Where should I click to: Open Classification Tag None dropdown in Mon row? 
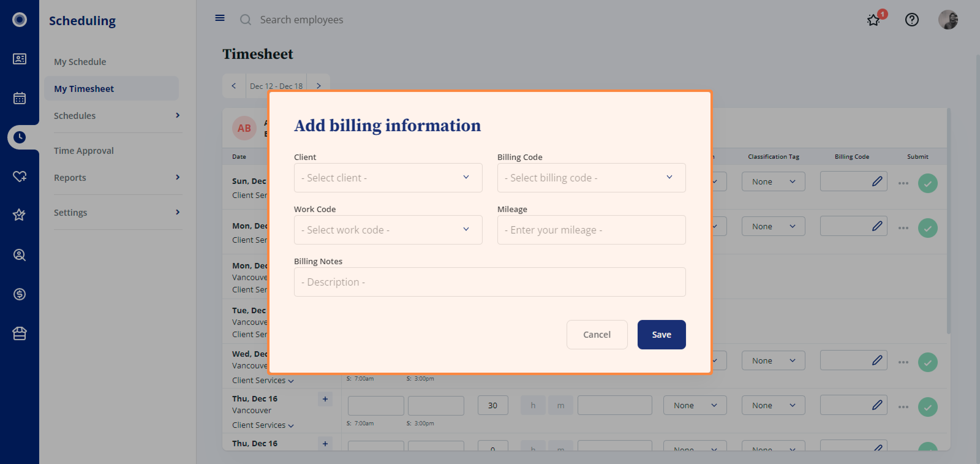pyautogui.click(x=773, y=226)
